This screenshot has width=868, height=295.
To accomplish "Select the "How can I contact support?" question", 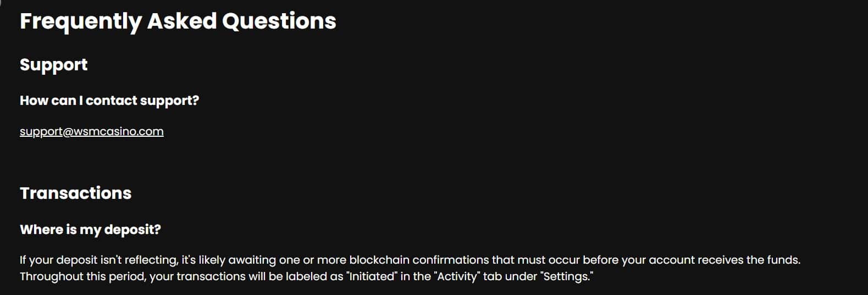I will coord(109,101).
